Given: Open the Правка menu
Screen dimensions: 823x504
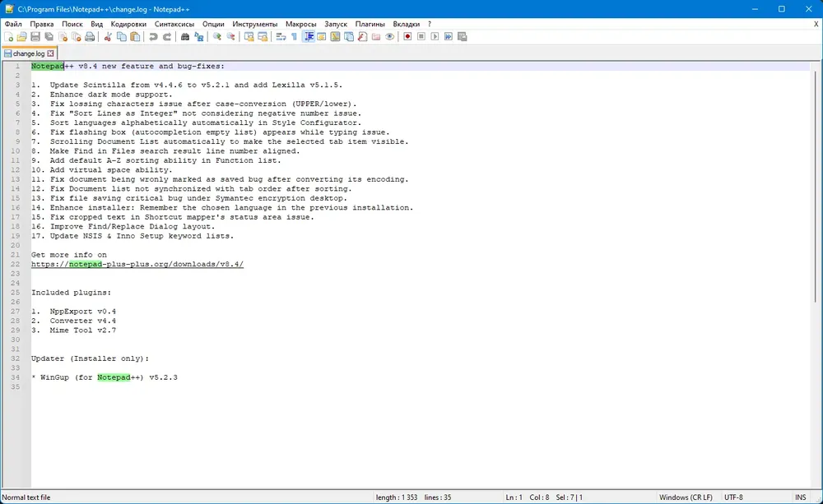Looking at the screenshot, I should coord(41,24).
